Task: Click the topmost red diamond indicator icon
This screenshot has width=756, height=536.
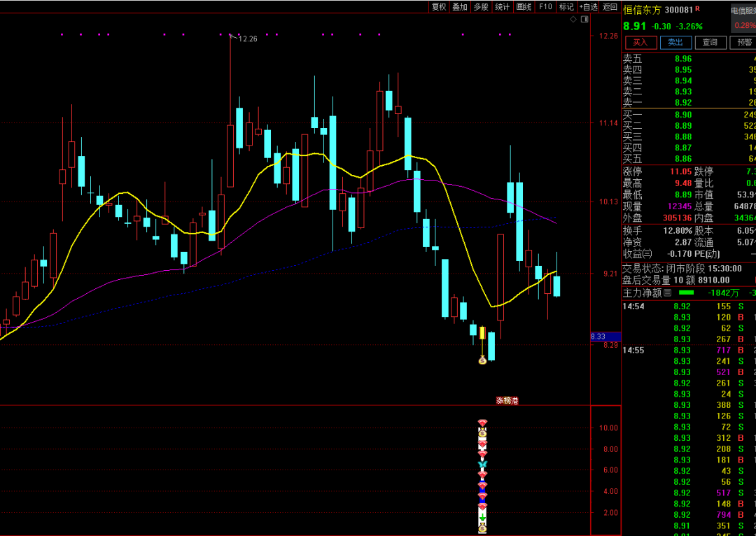Action: pos(482,423)
